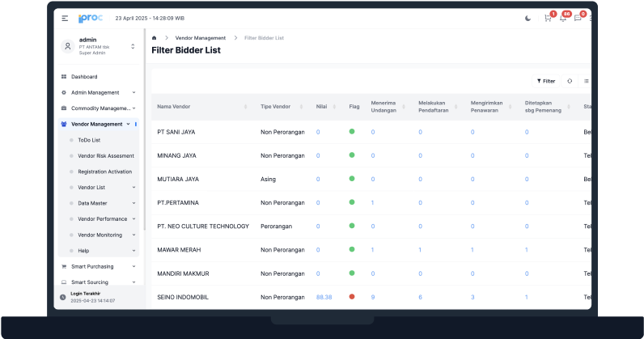
Task: Click the Smart Purchasing cart icon
Action: click(64, 267)
